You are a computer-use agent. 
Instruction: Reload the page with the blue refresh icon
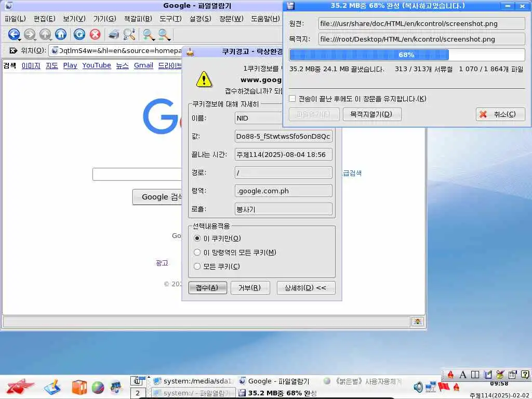(79, 34)
